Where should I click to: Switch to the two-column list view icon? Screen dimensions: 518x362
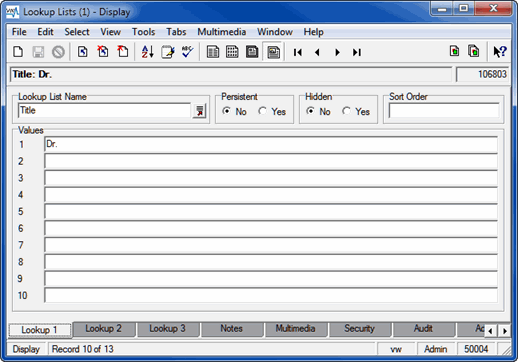(x=213, y=52)
